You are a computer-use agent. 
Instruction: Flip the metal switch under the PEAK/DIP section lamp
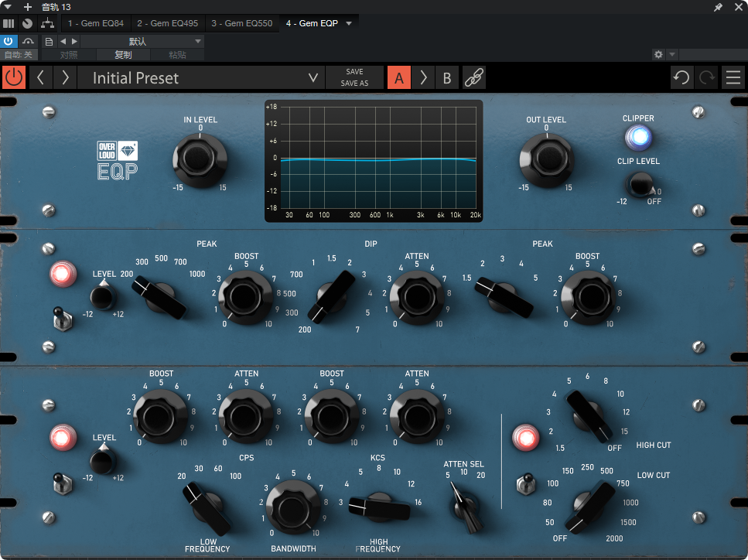tap(62, 318)
